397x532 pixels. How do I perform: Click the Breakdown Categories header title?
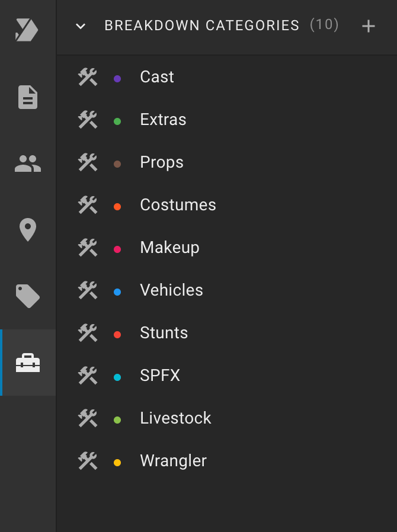coord(202,25)
